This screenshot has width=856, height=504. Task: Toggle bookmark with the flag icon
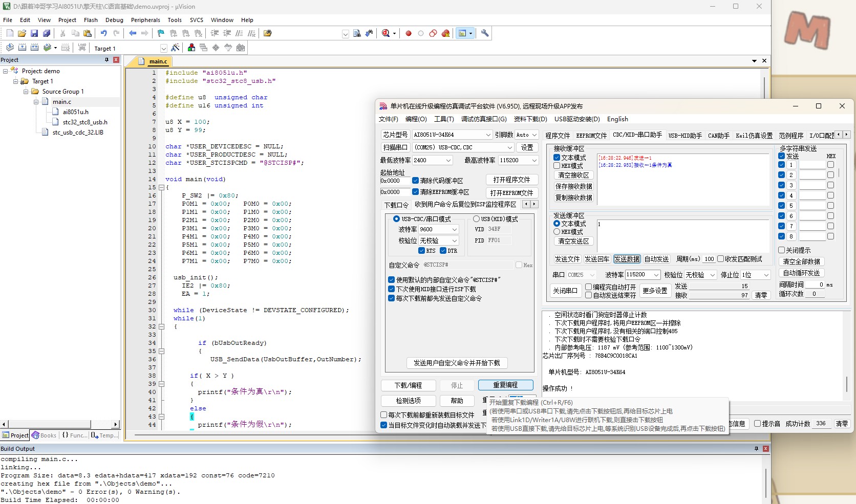tap(161, 33)
